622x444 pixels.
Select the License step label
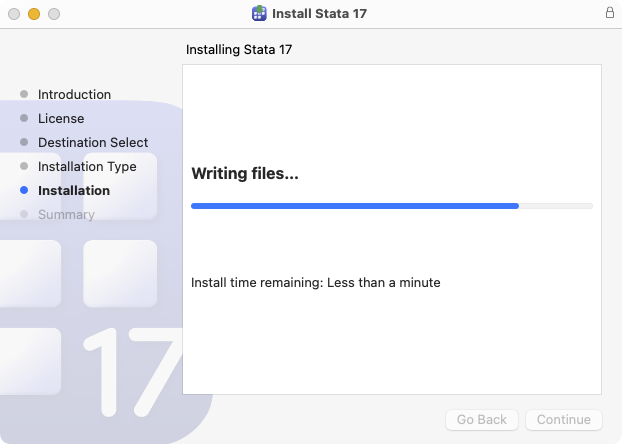61,118
